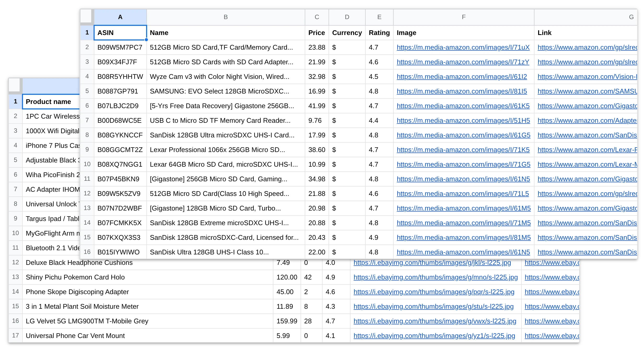Click LG Velvet 5G LMG900TM cell
Screen dimensions: 644x350
(x=148, y=321)
